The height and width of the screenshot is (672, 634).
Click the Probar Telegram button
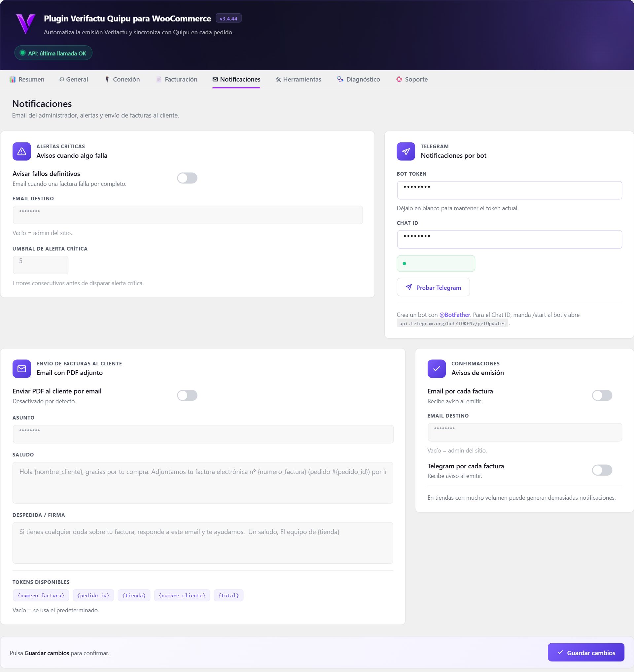coord(433,287)
